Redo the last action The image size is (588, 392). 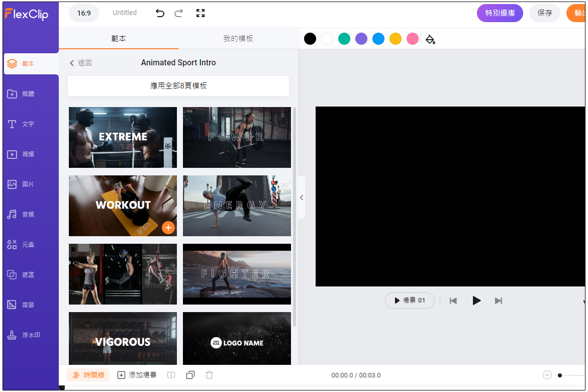[x=179, y=13]
